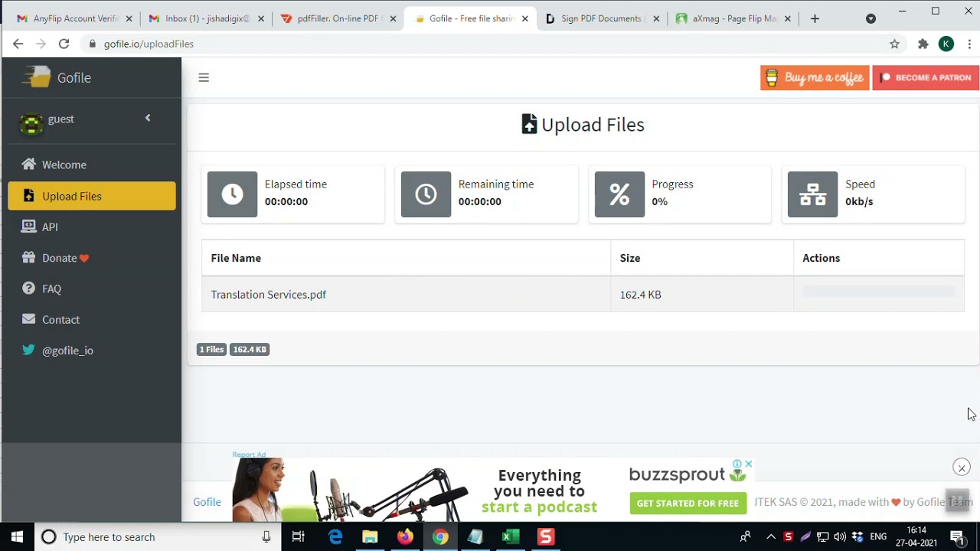The height and width of the screenshot is (551, 980).
Task: Click the taskbar search box
Action: [157, 536]
